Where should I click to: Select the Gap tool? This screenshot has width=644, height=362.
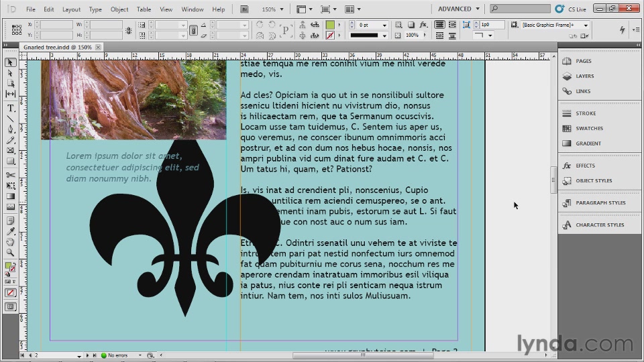10,94
